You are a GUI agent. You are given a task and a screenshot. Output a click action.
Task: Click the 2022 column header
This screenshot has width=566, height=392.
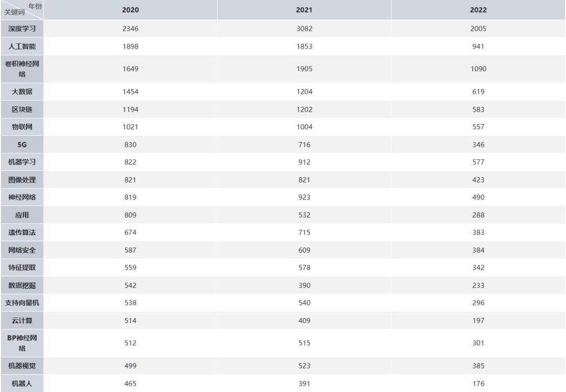pyautogui.click(x=478, y=10)
